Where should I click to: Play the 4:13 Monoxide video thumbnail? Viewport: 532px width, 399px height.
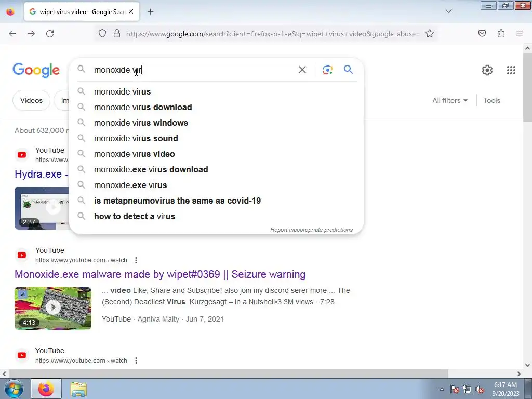[53, 308]
